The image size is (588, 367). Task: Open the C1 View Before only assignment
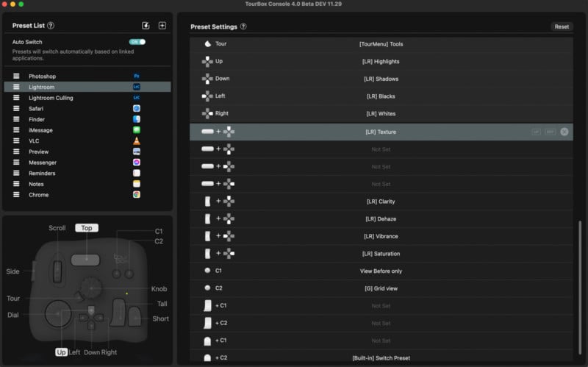tap(381, 271)
